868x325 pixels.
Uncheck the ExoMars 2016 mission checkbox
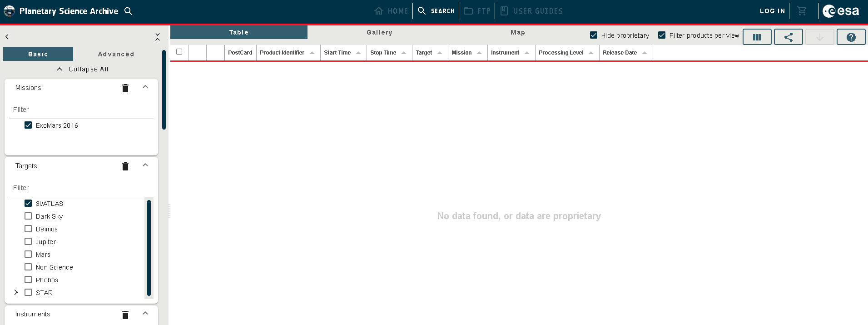pyautogui.click(x=28, y=125)
